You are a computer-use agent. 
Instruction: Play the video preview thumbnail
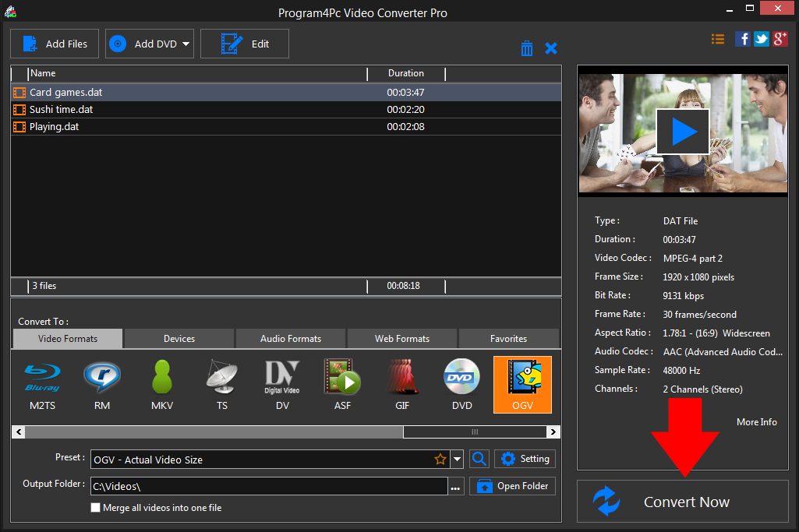click(682, 131)
